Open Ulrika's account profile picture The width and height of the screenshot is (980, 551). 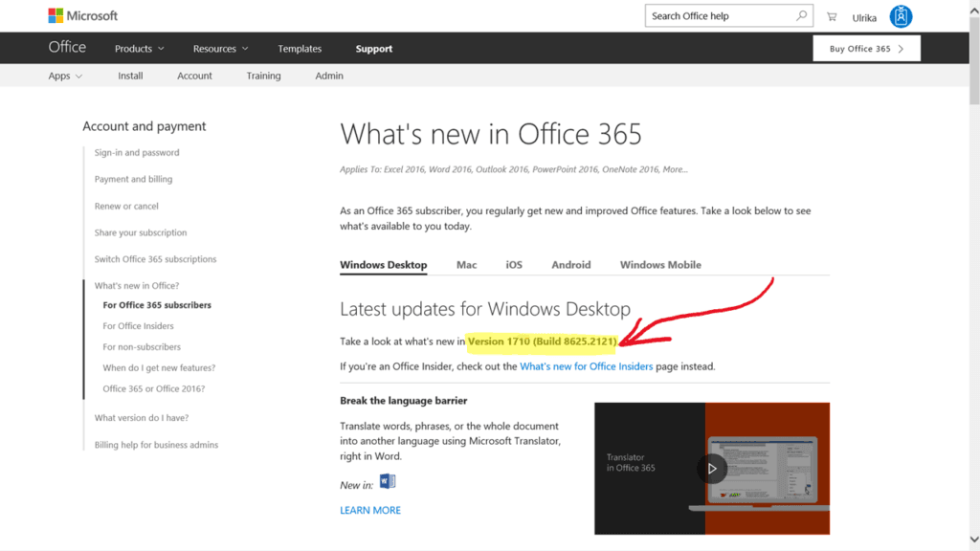tap(901, 16)
